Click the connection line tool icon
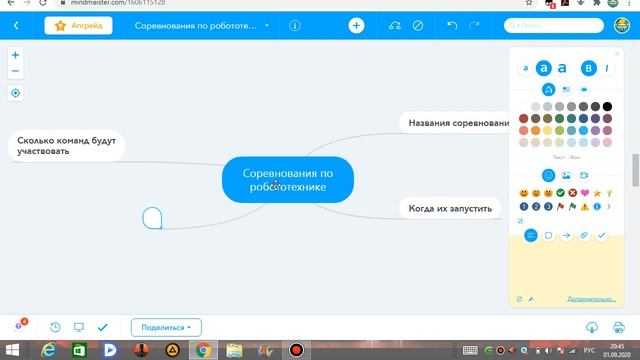Screen dimensions: 640x360 coord(395,25)
